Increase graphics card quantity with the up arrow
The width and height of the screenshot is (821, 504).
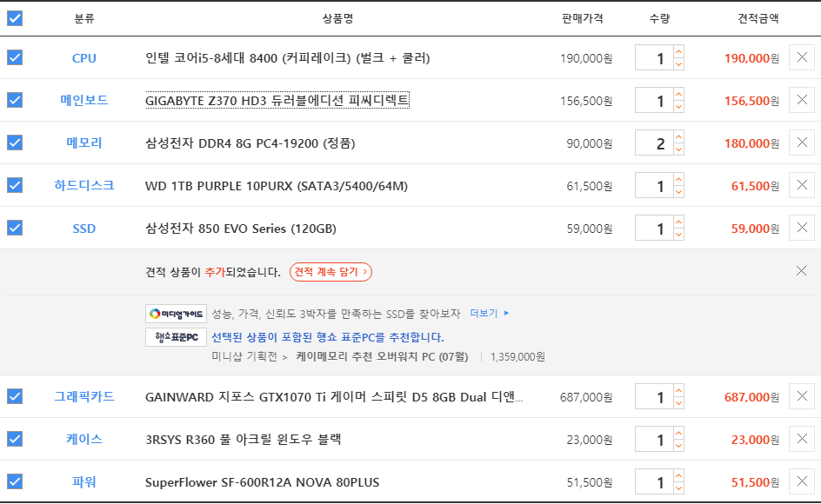click(678, 390)
